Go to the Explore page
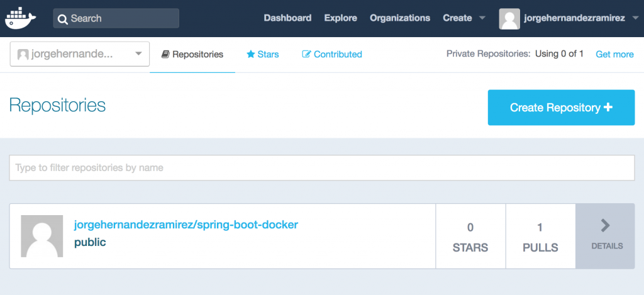The height and width of the screenshot is (295, 644). click(x=340, y=18)
